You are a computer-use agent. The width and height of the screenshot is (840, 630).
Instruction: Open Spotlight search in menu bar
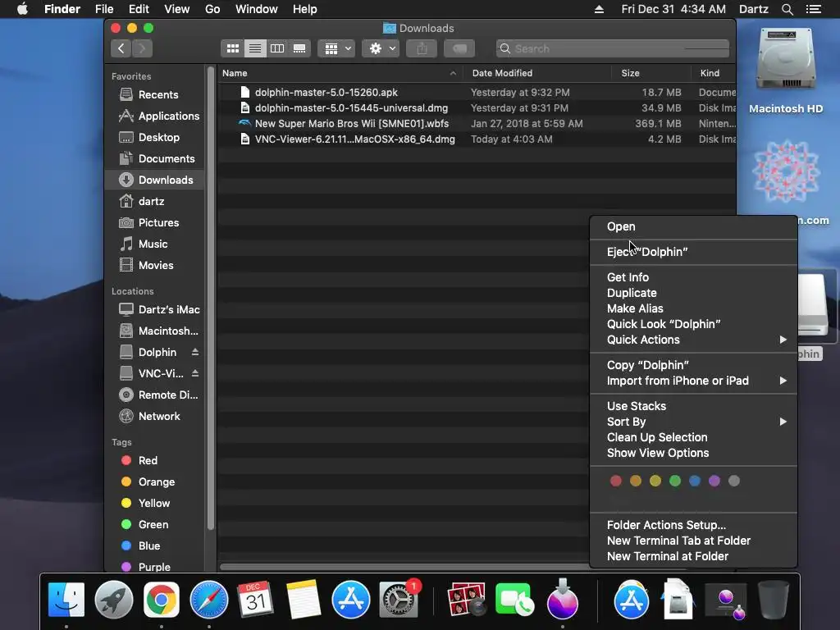(787, 9)
